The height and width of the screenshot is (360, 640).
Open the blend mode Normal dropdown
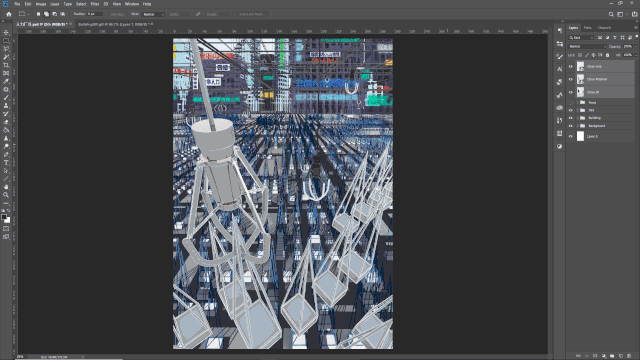[x=587, y=47]
